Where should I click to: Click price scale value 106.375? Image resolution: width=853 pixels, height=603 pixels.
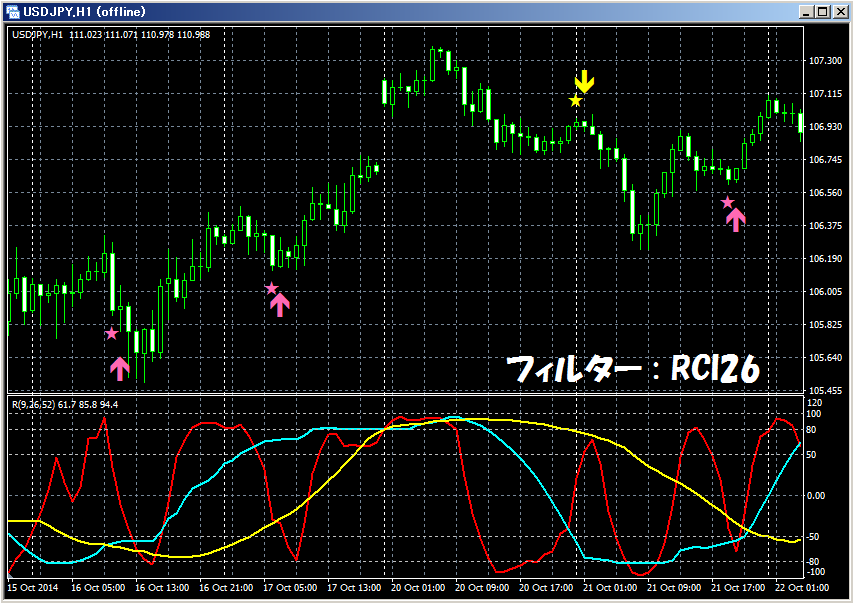[x=826, y=225]
